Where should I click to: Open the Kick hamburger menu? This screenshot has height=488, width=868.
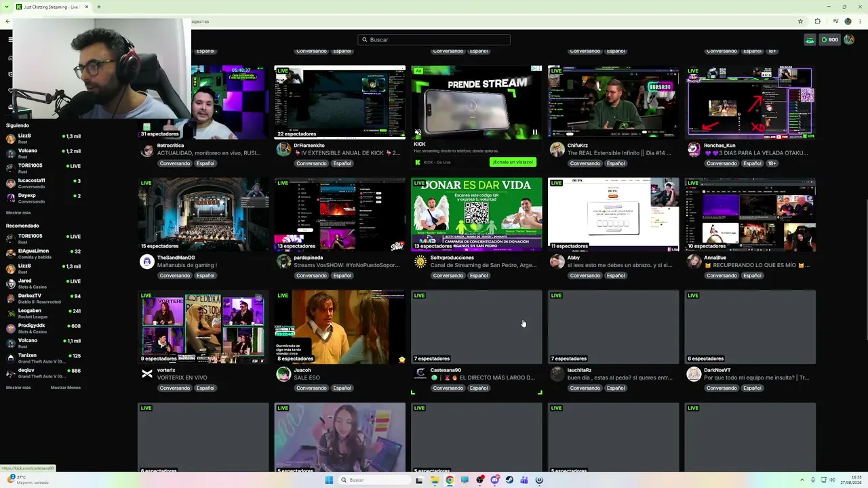[10, 39]
